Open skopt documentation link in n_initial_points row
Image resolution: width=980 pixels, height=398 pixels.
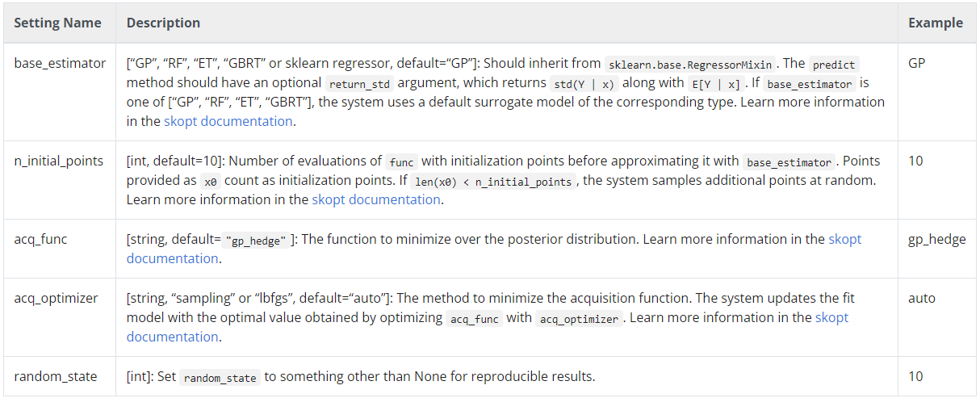pos(376,199)
